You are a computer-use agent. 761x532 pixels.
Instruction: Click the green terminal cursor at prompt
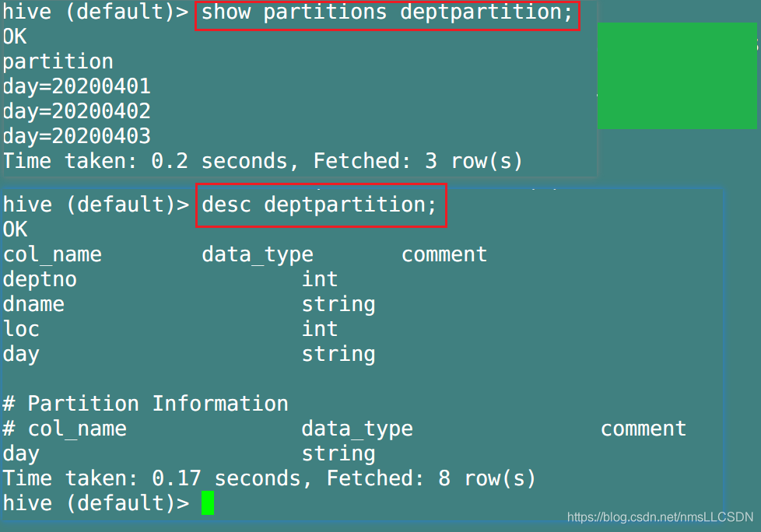[x=208, y=503]
